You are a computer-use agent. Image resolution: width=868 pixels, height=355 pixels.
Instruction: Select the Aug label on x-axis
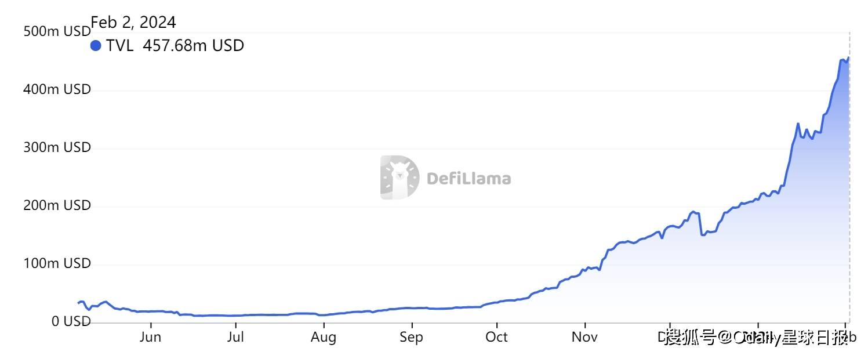324,337
